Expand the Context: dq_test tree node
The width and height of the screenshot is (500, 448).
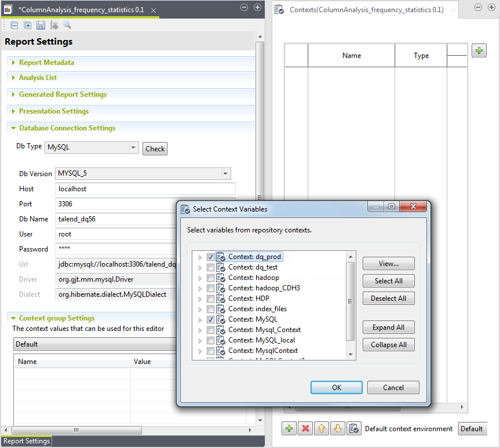pos(200,267)
